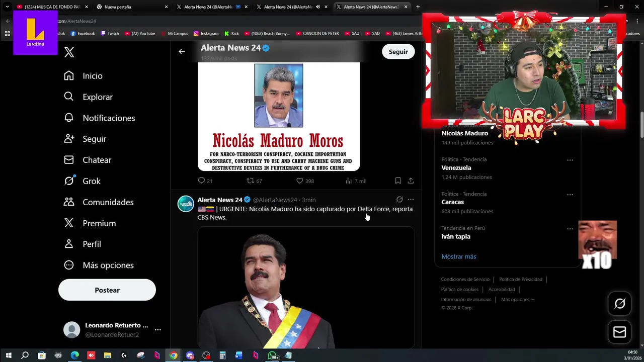Viewport: 644px width, 362px height.
Task: Open options dots for Venezuela trend
Action: pyautogui.click(x=570, y=160)
